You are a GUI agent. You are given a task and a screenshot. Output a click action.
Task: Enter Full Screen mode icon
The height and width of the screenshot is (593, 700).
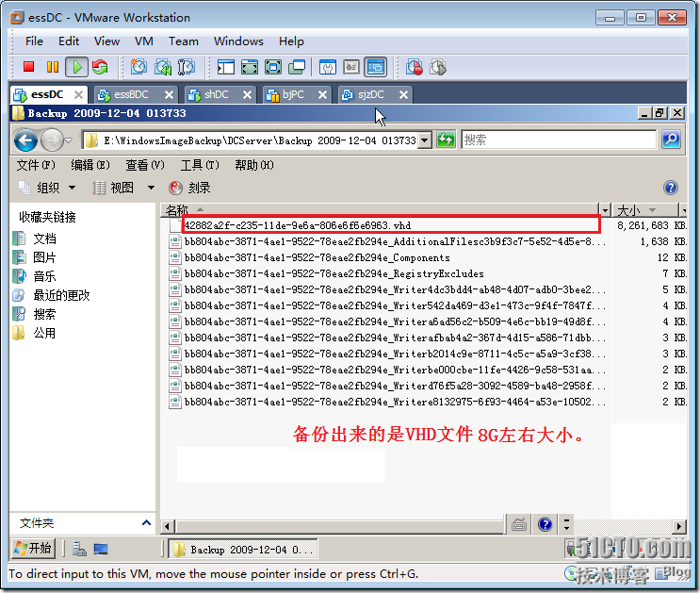point(273,67)
